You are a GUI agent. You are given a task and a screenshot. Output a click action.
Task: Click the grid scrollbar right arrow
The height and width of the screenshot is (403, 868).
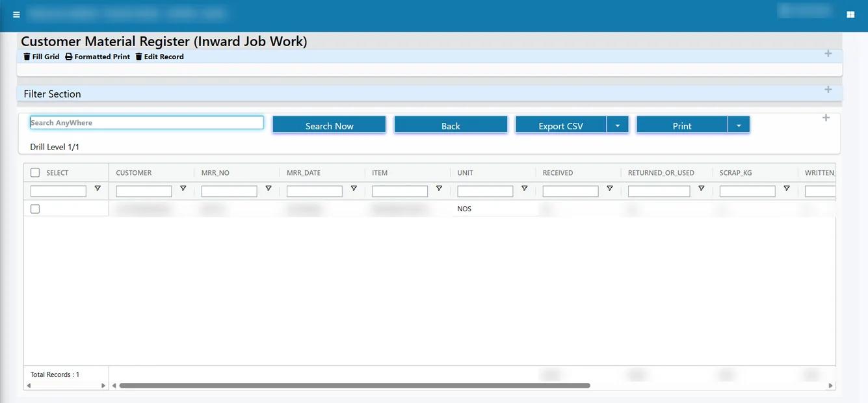(x=831, y=385)
